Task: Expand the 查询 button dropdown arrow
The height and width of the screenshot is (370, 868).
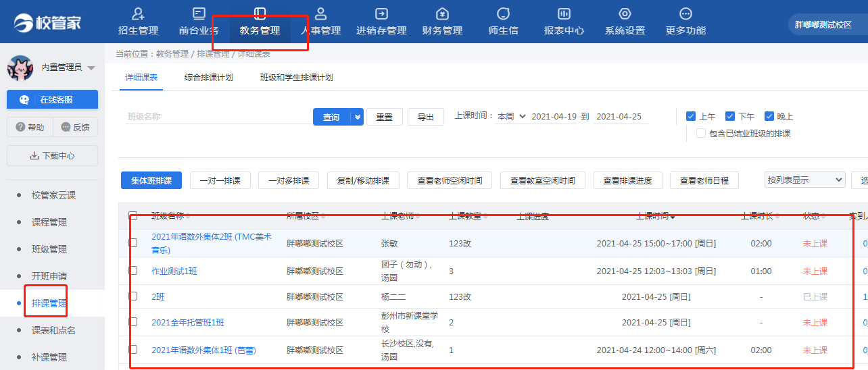Action: 357,117
